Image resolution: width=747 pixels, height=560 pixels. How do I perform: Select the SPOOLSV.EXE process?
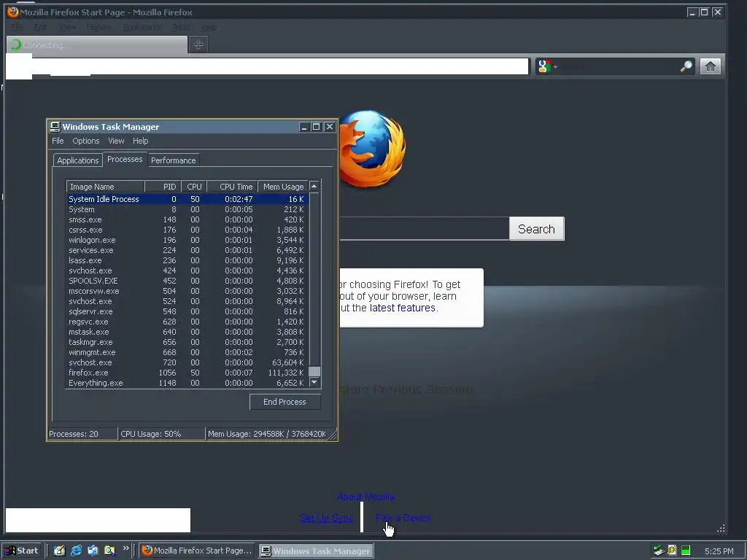coord(187,281)
